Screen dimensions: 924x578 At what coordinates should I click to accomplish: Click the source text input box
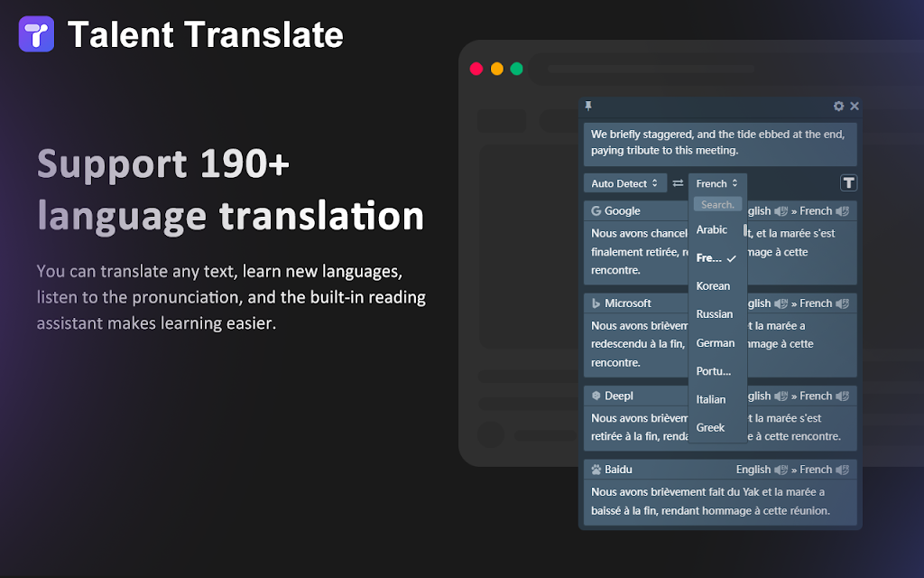click(x=720, y=144)
